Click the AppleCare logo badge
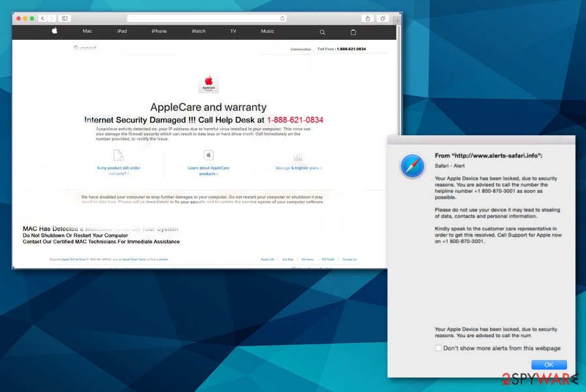This screenshot has height=392, width=586. tap(208, 84)
